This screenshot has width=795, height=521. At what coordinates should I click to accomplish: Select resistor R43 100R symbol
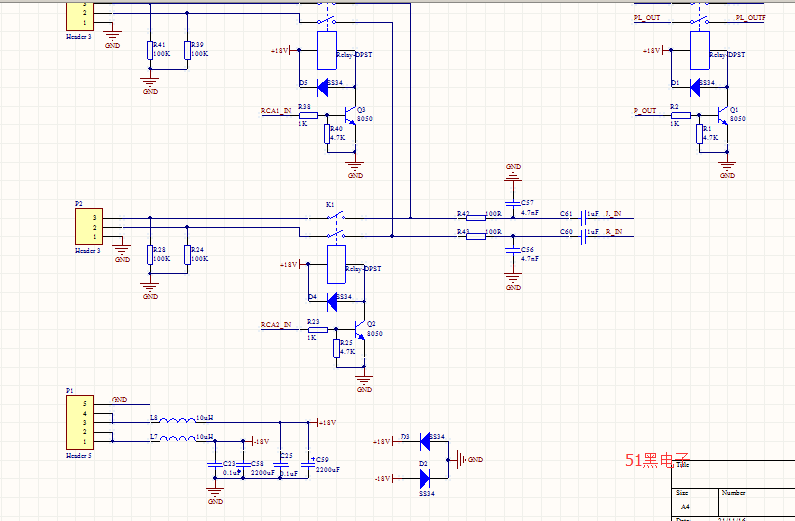(476, 236)
